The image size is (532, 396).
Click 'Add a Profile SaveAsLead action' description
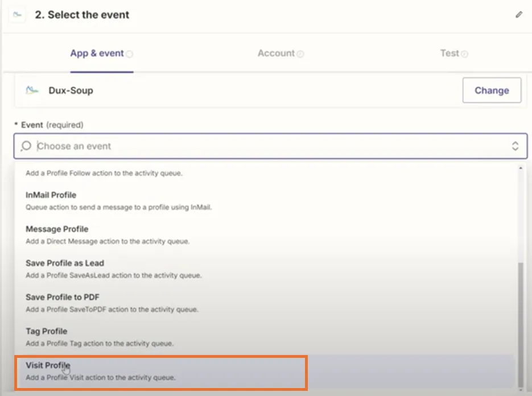(114, 275)
